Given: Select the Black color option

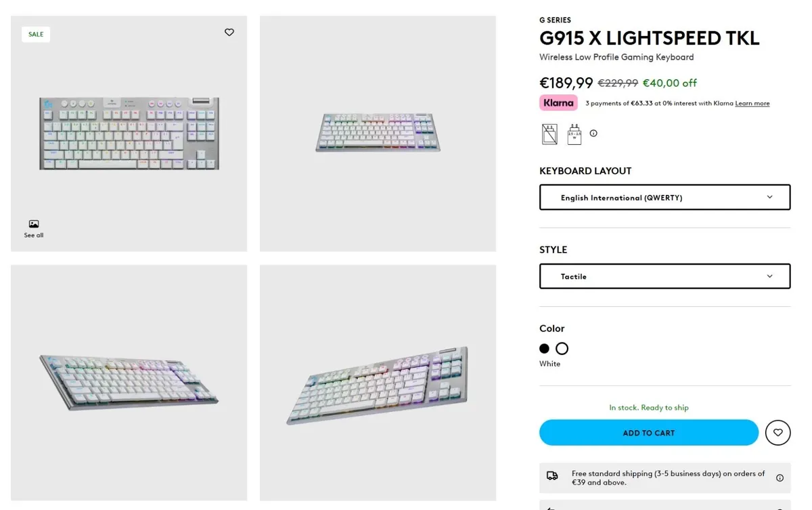Looking at the screenshot, I should (x=544, y=348).
